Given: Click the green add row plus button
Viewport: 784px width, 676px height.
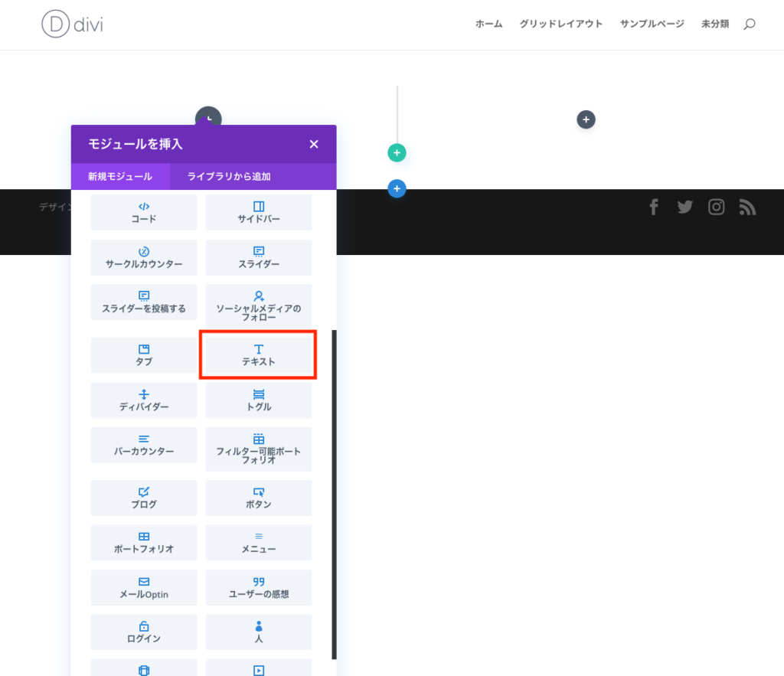Looking at the screenshot, I should tap(397, 153).
